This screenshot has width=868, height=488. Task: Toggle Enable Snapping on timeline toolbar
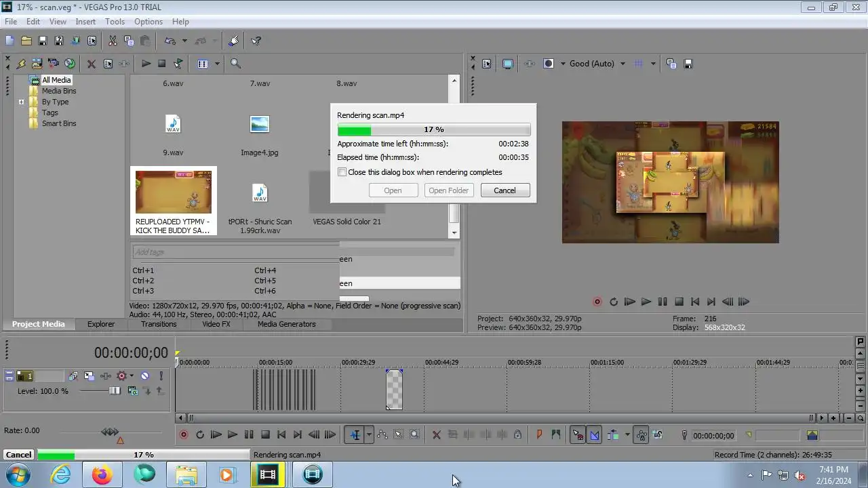578,435
